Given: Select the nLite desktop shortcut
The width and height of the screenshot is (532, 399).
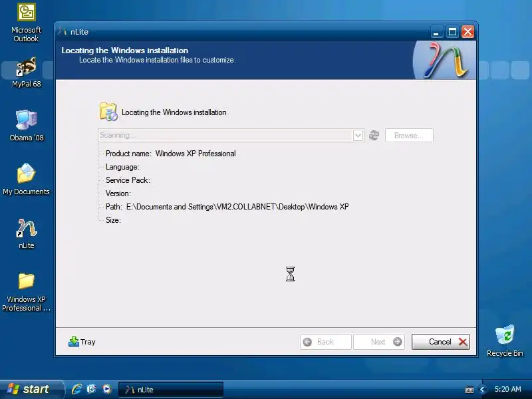Looking at the screenshot, I should (27, 233).
